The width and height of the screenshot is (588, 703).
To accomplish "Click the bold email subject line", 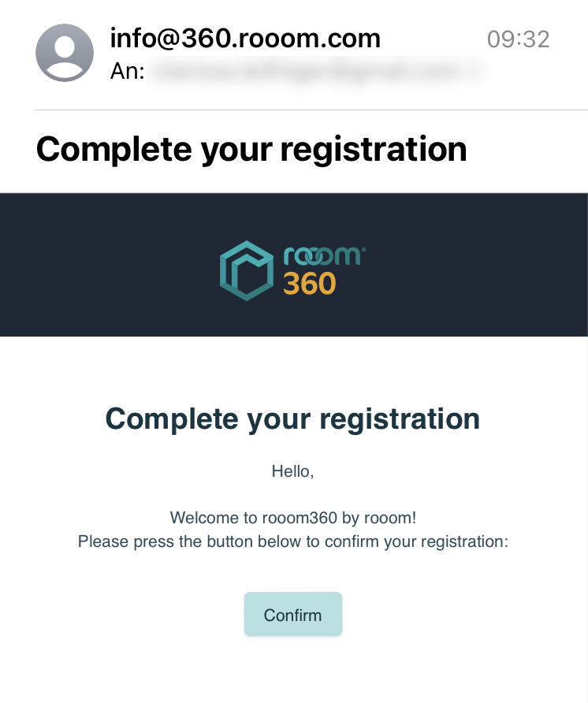I will (251, 149).
